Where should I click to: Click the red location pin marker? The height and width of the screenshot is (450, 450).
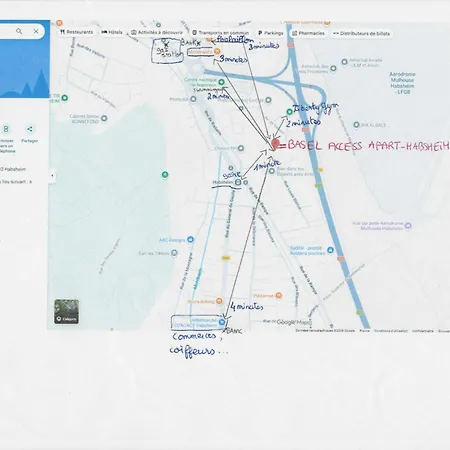[x=275, y=144]
